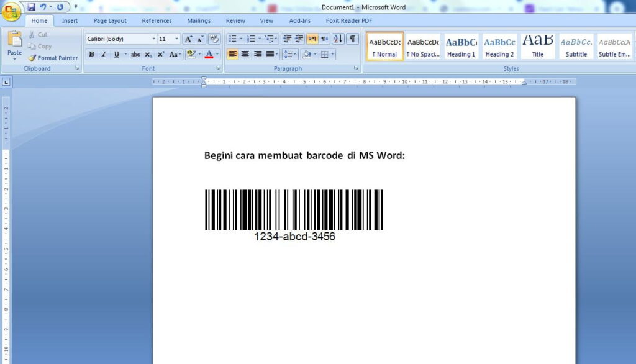Expand the Calibri (Body) font list
Screen dimensions: 636x364
pos(154,39)
